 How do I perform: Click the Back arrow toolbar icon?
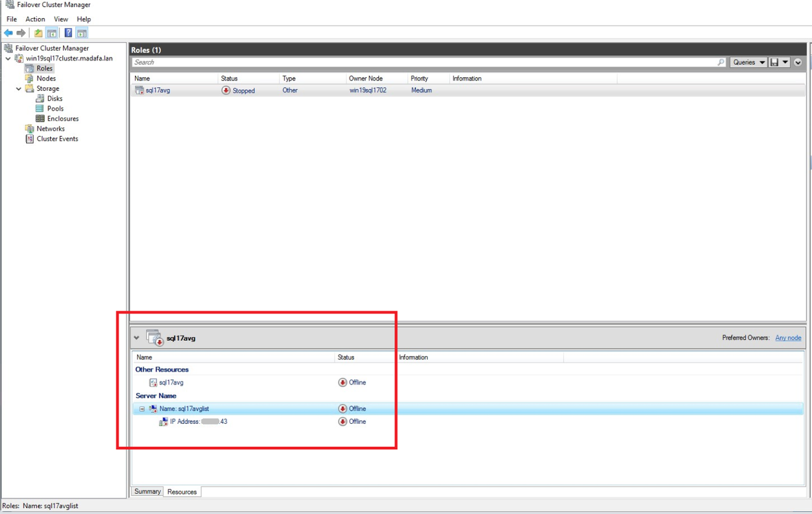coord(8,33)
